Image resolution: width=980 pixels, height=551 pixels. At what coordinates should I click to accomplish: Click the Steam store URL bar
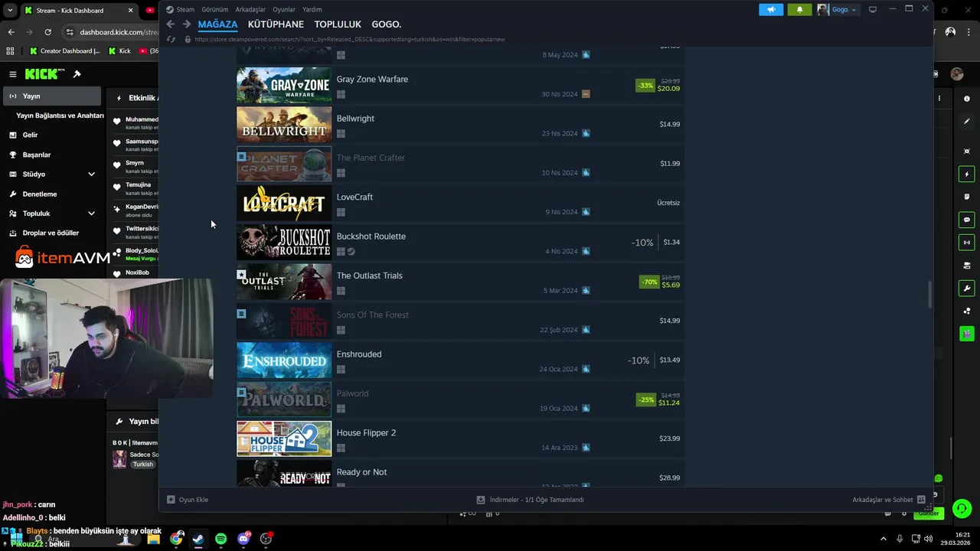[x=350, y=39]
